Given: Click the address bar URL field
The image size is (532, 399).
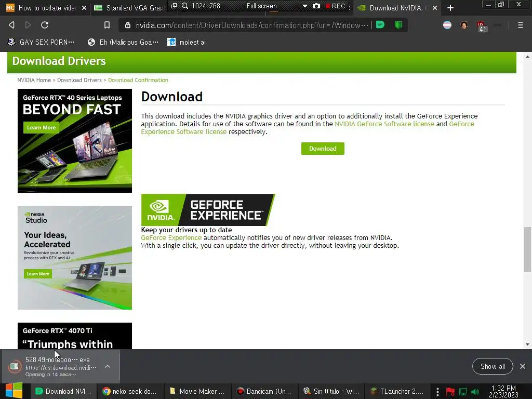Looking at the screenshot, I should pos(252,25).
